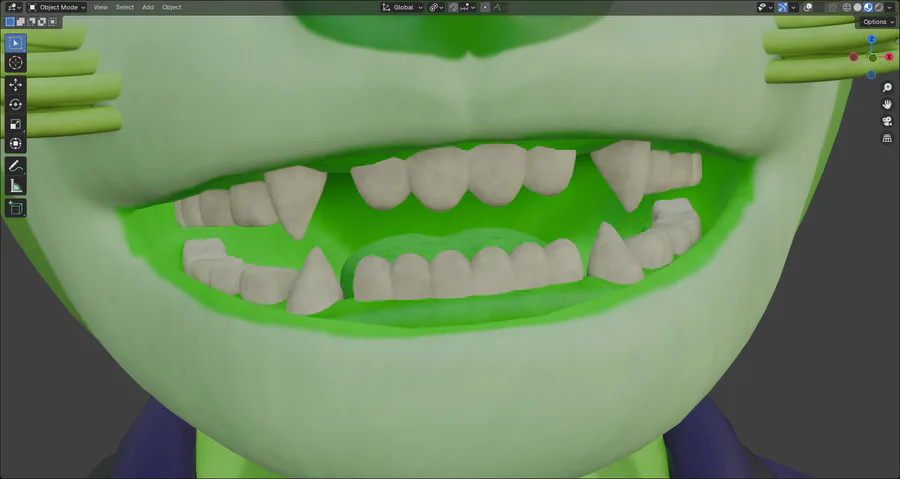Set selection mode to intersect
The image size is (900, 479).
(52, 22)
